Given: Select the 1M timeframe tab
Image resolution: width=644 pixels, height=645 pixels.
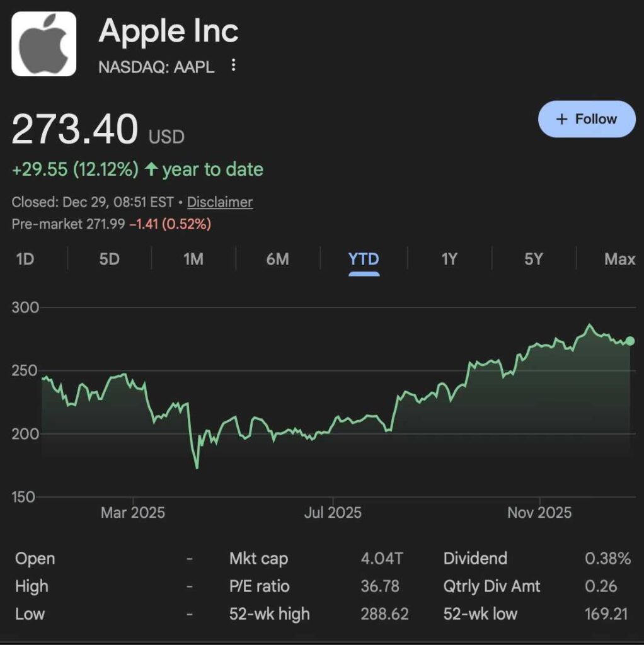Looking at the screenshot, I should click(193, 259).
